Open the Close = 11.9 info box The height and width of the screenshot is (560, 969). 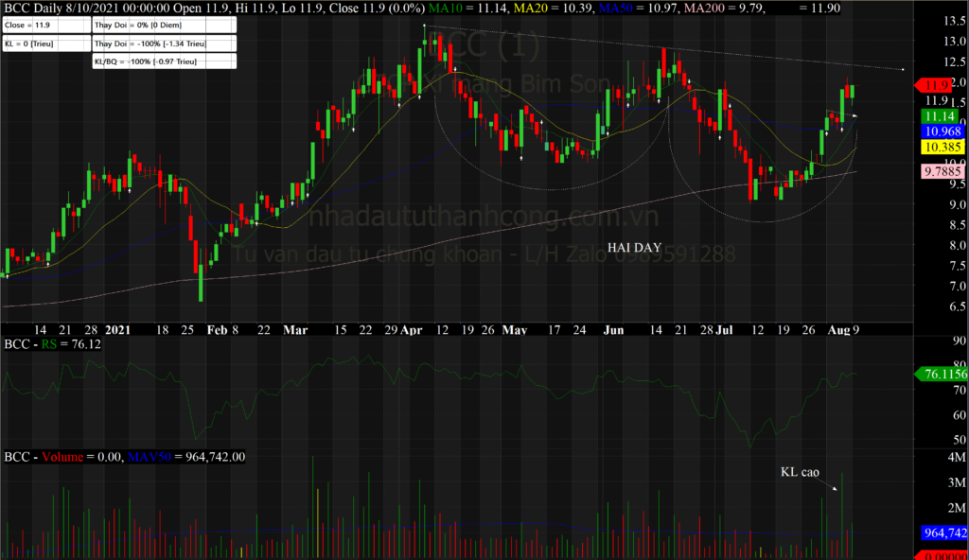pyautogui.click(x=46, y=26)
